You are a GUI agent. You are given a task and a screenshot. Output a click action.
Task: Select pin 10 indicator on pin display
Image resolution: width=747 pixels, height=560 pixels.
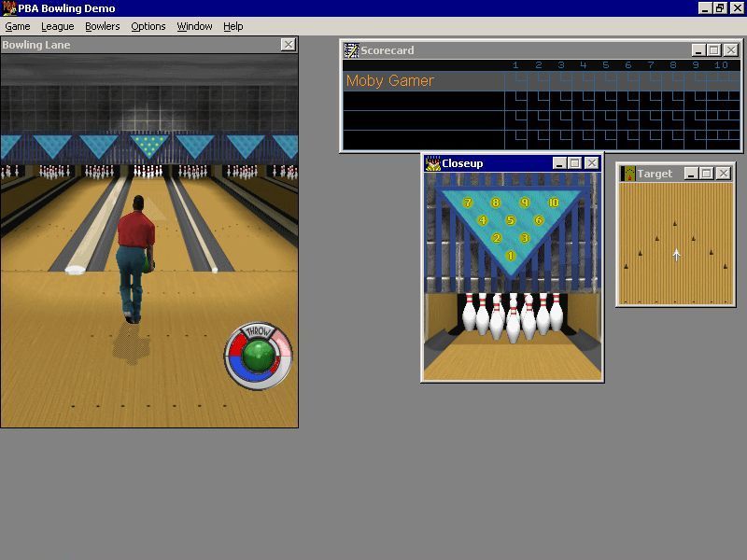click(553, 203)
